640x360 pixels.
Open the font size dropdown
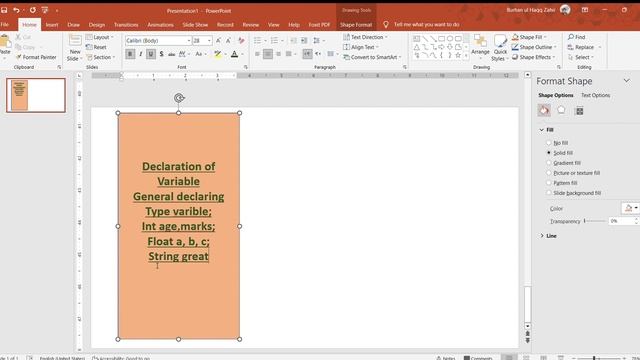(x=209, y=41)
